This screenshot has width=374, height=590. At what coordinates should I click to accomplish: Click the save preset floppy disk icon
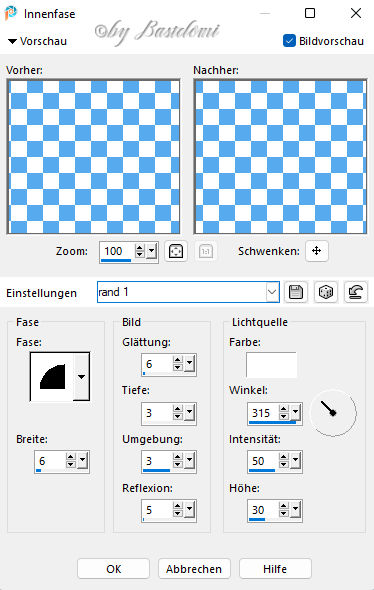point(296,292)
